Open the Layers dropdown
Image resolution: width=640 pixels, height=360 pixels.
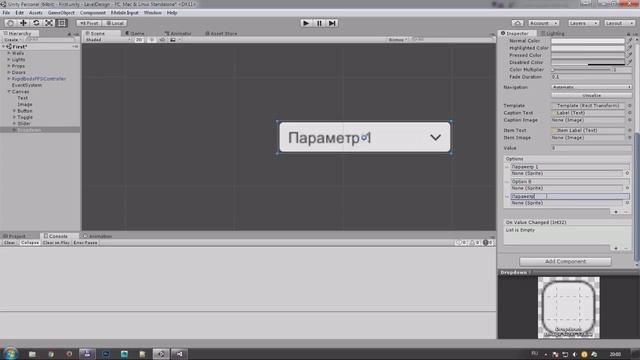583,23
